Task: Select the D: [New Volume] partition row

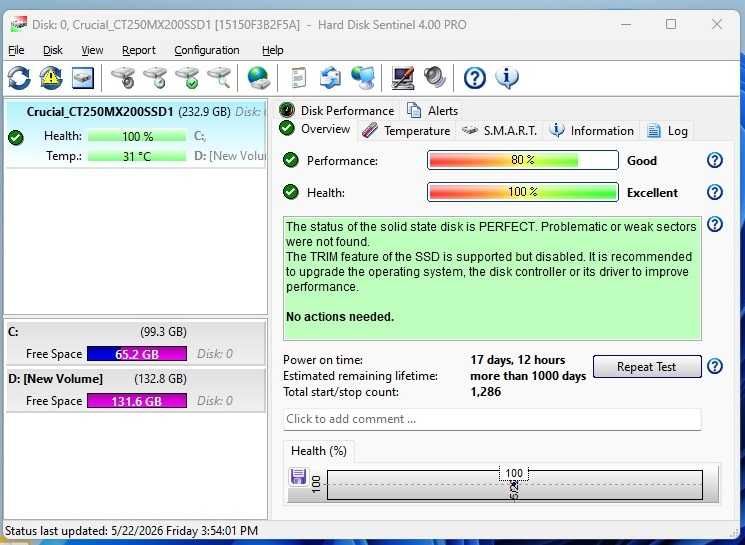Action: point(136,390)
